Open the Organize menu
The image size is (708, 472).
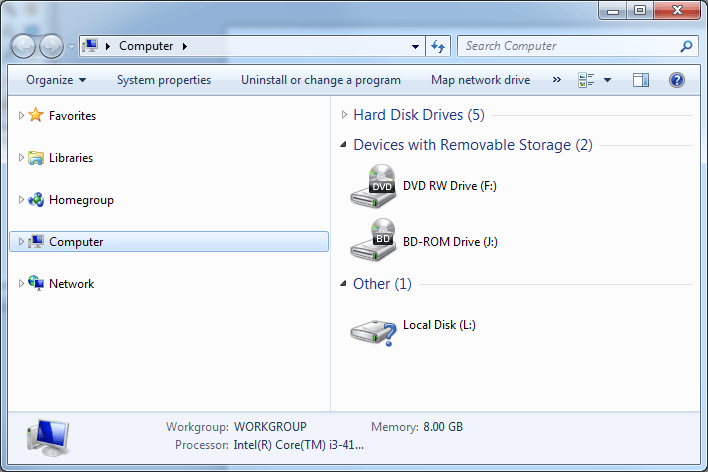[56, 80]
